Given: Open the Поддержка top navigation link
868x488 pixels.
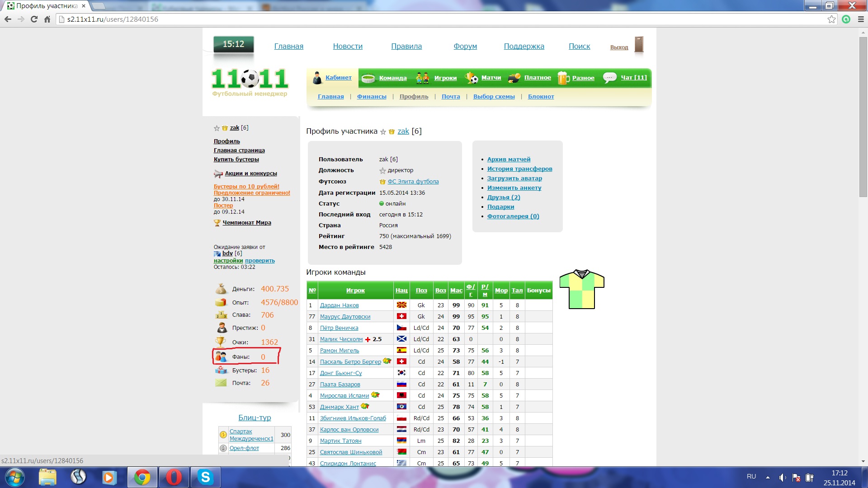Looking at the screenshot, I should [524, 46].
